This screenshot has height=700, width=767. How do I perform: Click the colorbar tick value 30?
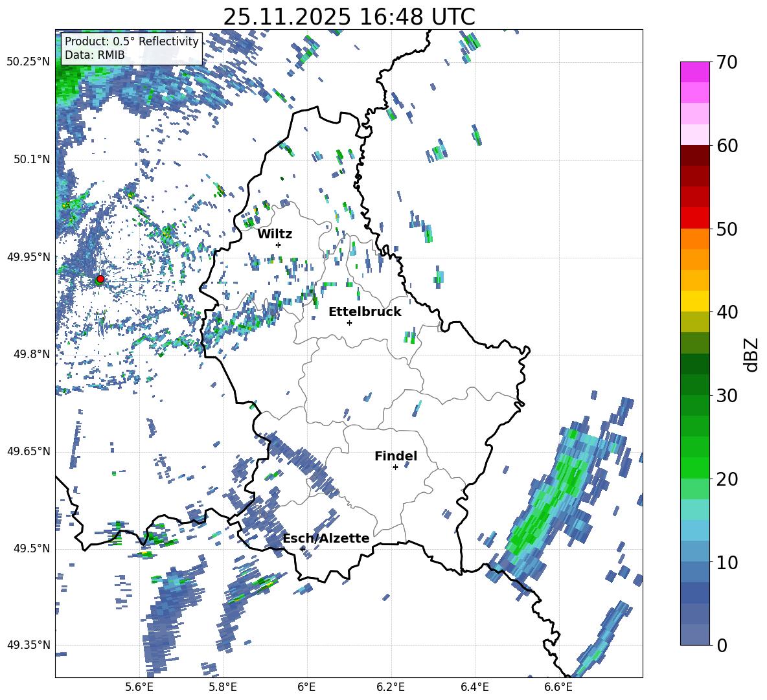coord(726,396)
